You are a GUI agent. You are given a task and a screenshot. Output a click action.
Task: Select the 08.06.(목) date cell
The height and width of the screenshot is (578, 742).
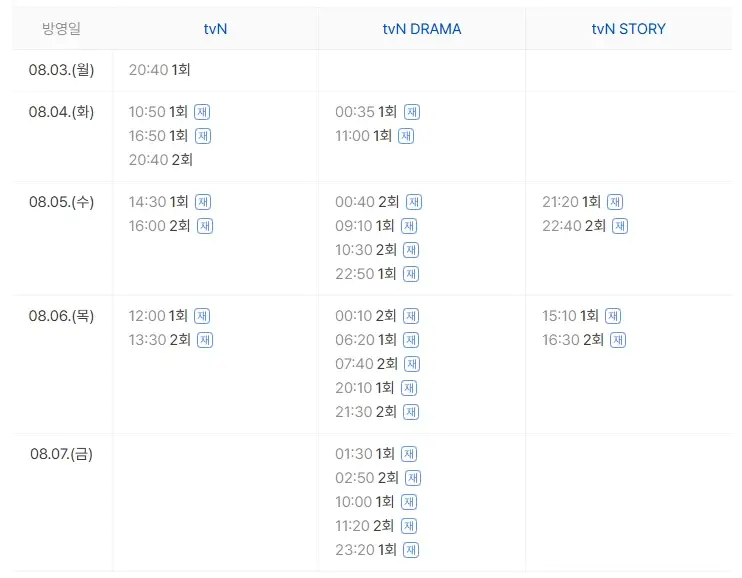[62, 316]
